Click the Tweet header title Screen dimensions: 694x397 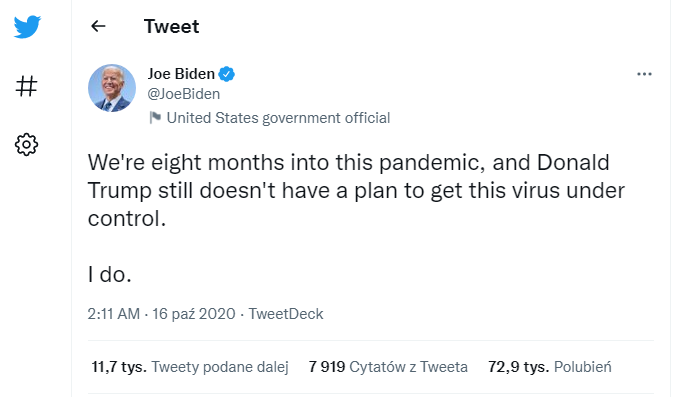[x=171, y=27]
